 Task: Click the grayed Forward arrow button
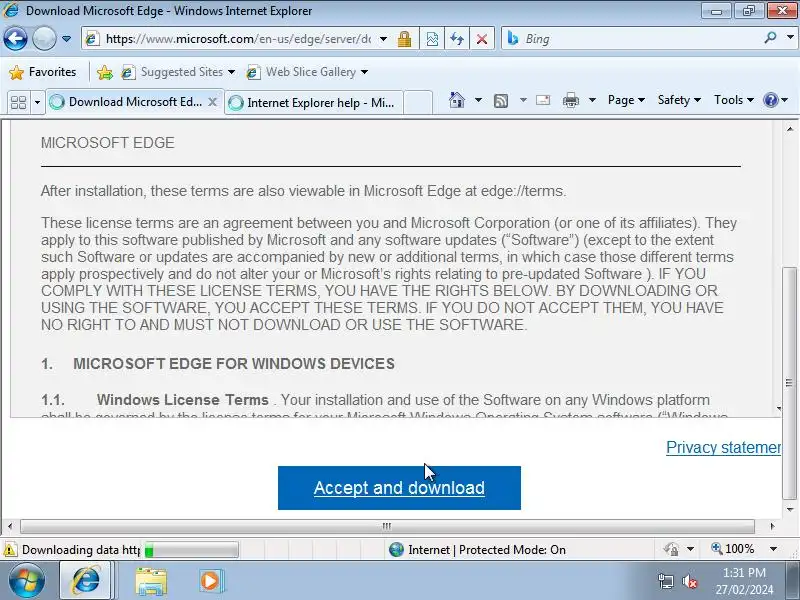(x=44, y=38)
